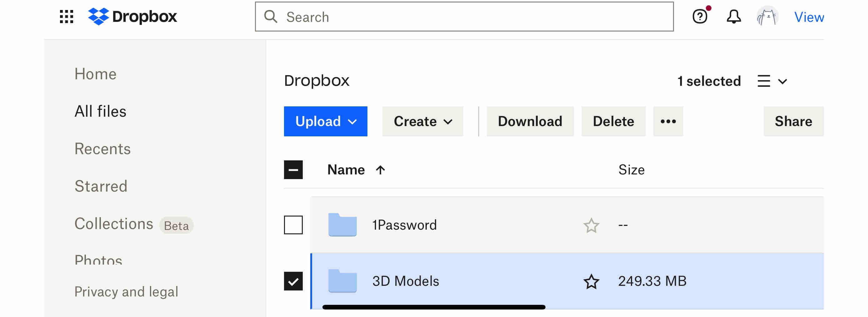Screen dimensions: 868x317
Task: Click into the Search field
Action: pyautogui.click(x=464, y=17)
